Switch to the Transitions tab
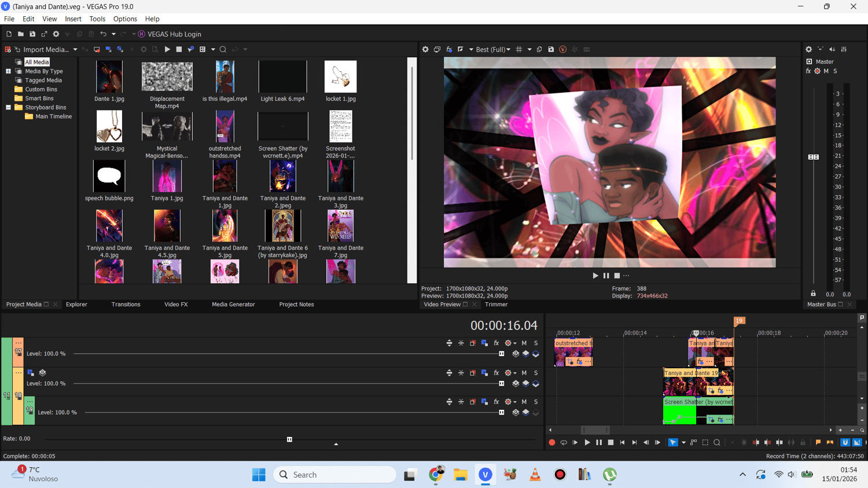868x488 pixels. point(126,304)
